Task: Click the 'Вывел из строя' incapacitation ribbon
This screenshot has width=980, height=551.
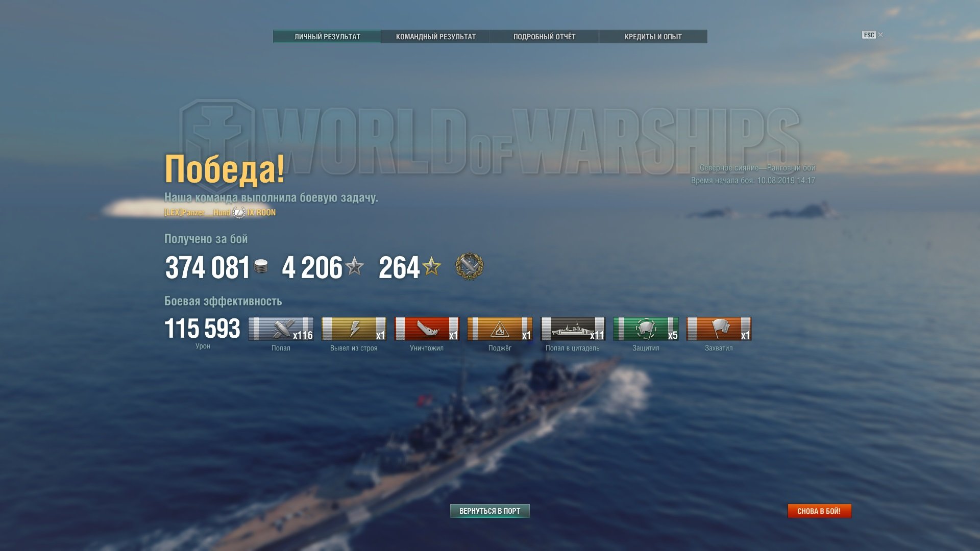Action: point(354,329)
